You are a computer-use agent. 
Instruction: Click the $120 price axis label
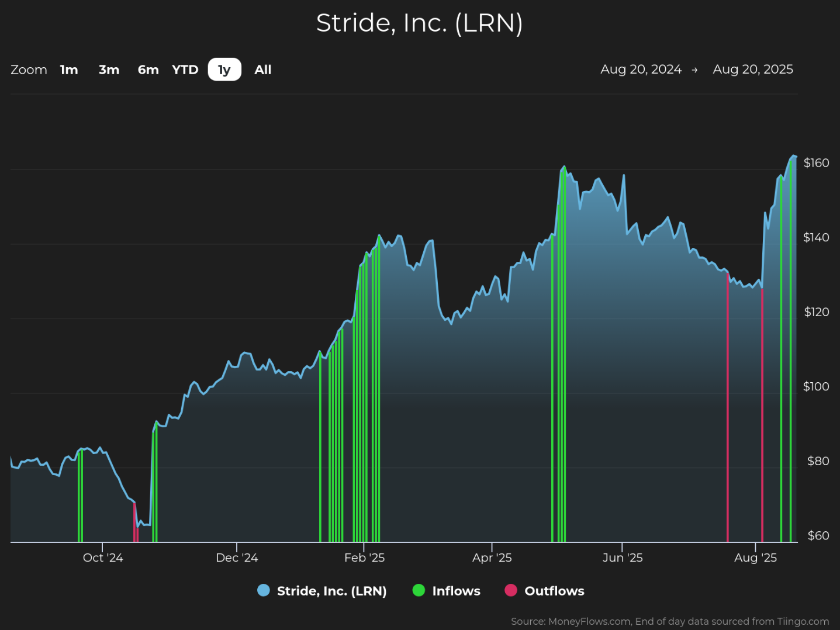[816, 312]
